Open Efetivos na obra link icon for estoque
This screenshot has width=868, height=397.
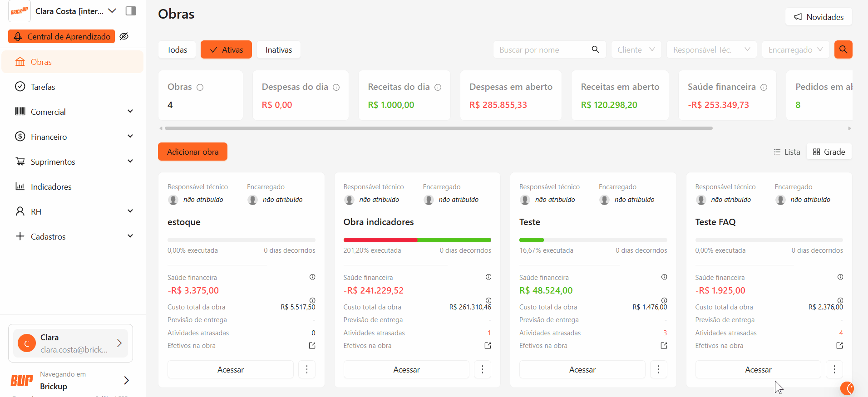[312, 346]
